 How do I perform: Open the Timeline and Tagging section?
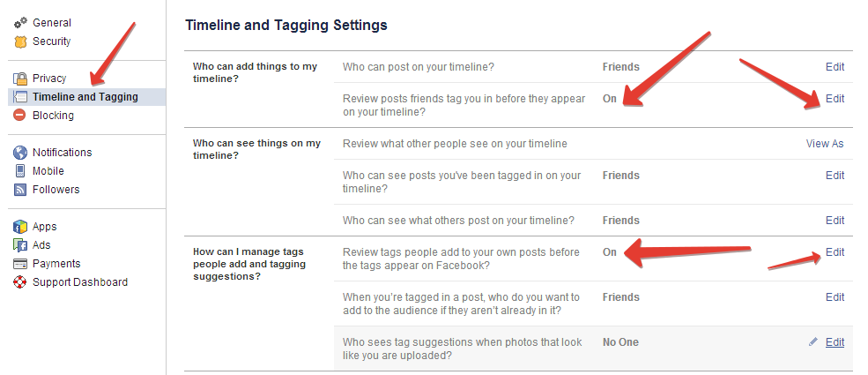tap(85, 97)
